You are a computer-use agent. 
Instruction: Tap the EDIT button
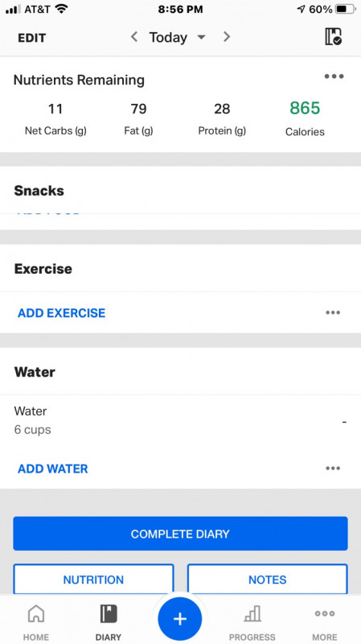click(31, 38)
